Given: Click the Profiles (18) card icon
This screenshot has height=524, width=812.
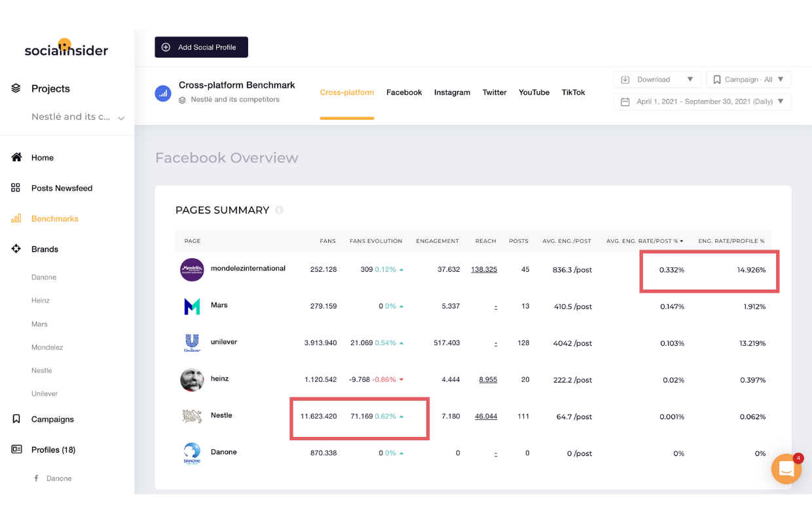Looking at the screenshot, I should (x=16, y=450).
